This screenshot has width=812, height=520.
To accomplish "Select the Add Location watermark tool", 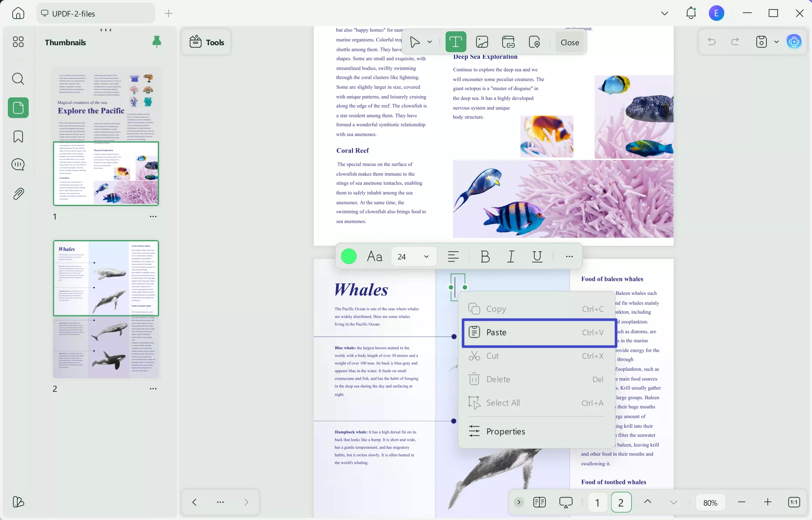I will pos(534,42).
